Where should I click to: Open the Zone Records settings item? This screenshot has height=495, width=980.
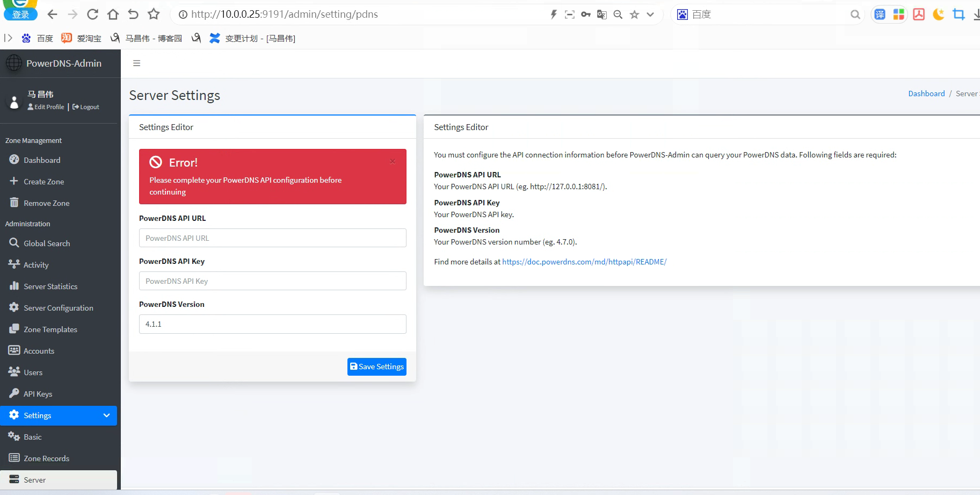pos(59,458)
